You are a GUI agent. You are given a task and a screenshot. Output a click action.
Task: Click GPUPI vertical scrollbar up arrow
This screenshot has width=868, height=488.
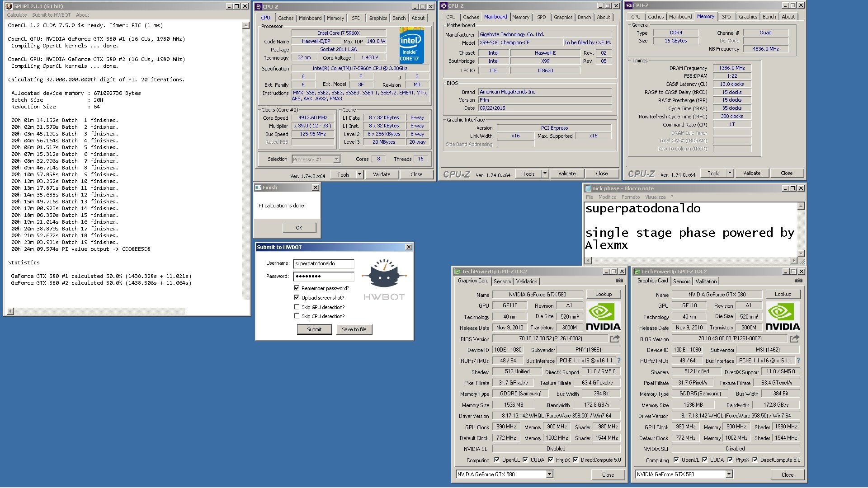pos(246,26)
